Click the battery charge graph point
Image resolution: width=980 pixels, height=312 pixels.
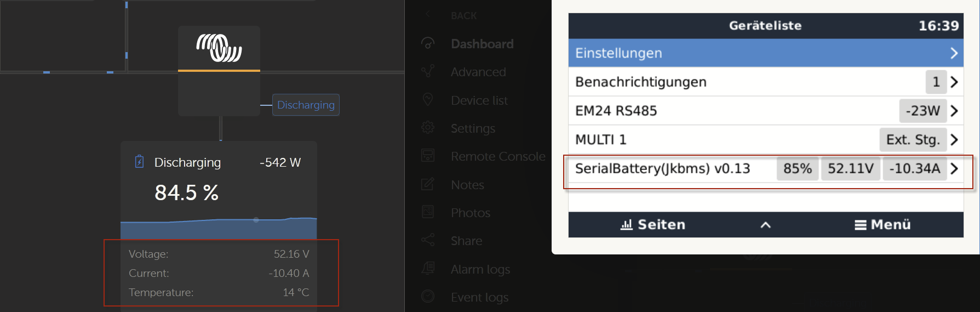coord(256,220)
